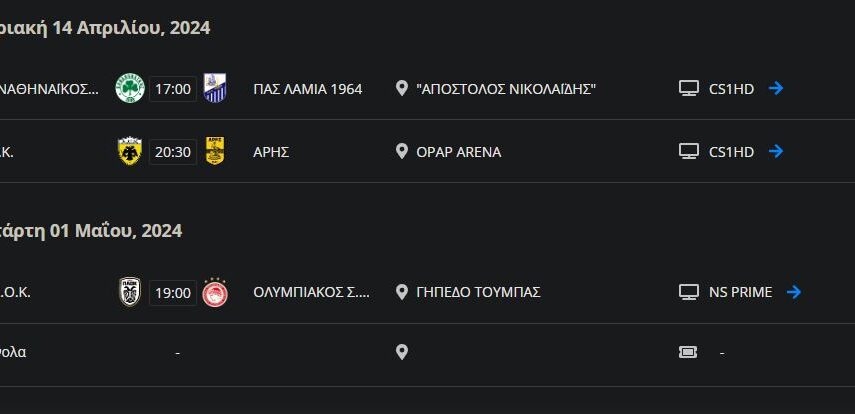Click the Aris yellow club crest
This screenshot has width=855, height=414.
(x=215, y=151)
